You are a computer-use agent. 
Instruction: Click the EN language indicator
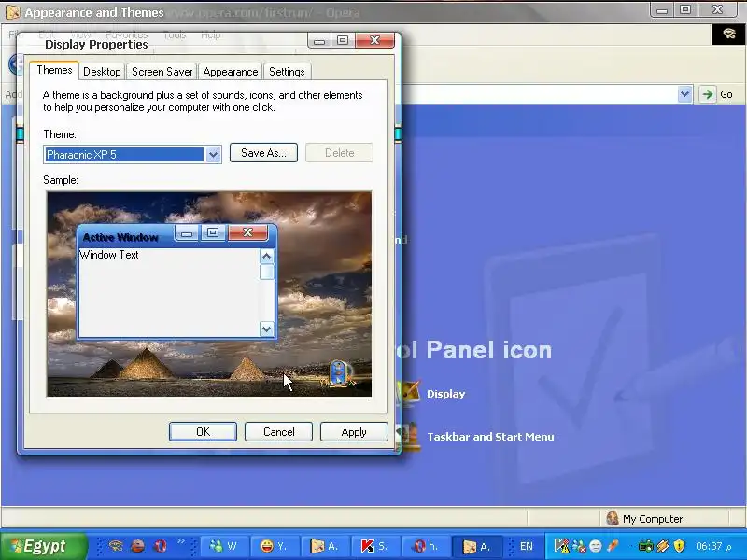click(x=527, y=546)
